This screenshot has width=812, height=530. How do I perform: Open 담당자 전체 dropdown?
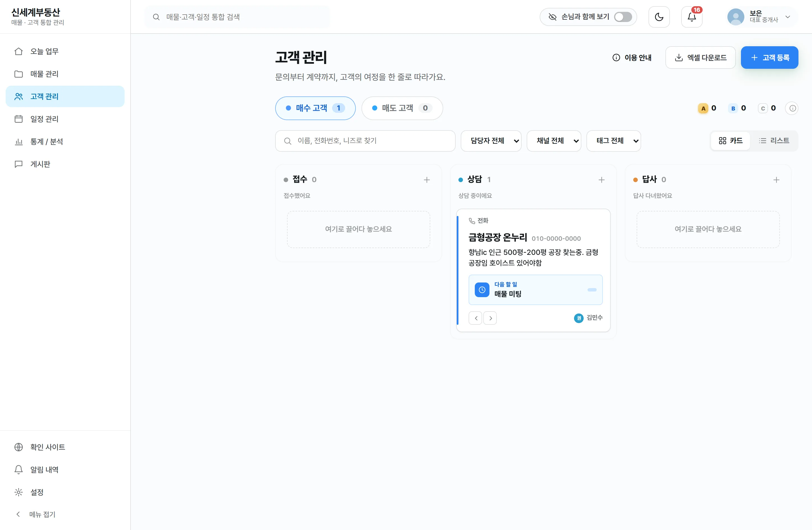491,140
